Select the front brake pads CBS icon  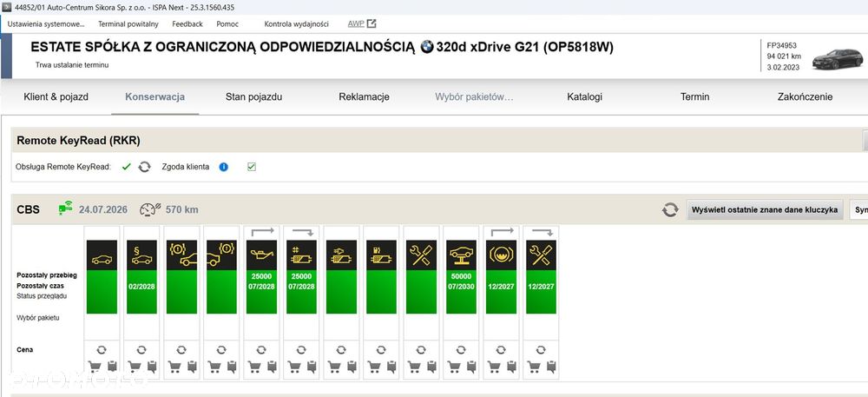coord(181,255)
